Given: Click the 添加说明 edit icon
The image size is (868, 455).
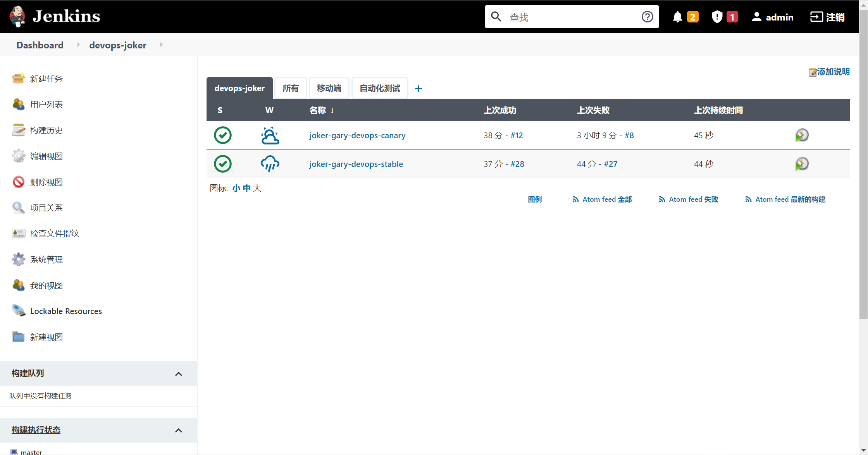Looking at the screenshot, I should (x=813, y=72).
